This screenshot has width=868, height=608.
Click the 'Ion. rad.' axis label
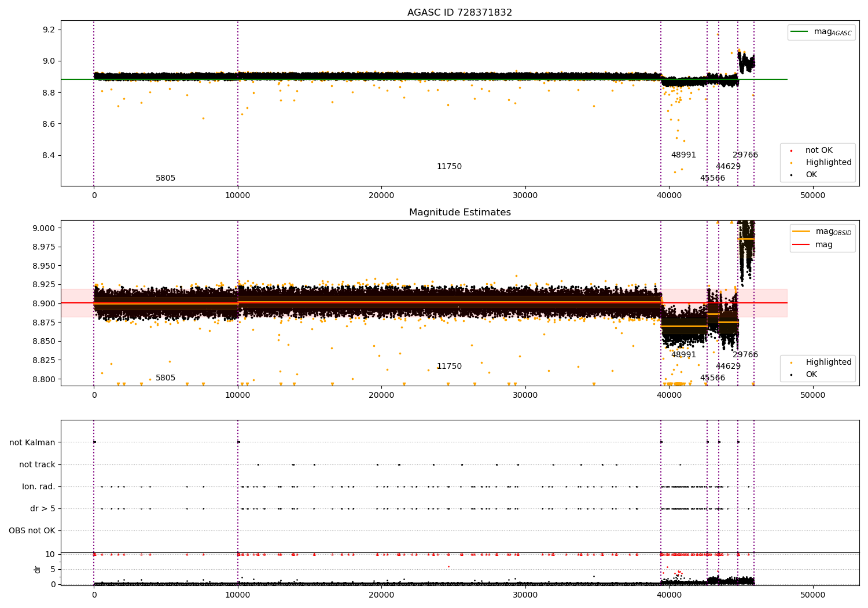39,487
